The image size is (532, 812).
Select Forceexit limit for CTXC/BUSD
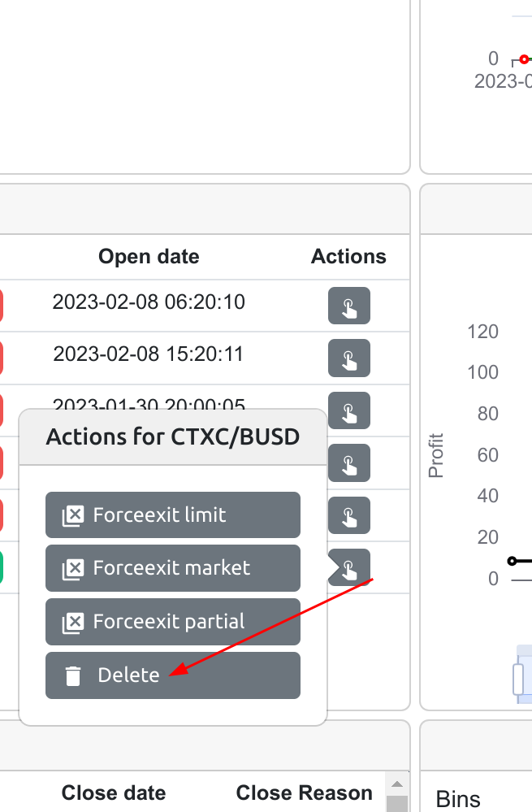pos(172,514)
